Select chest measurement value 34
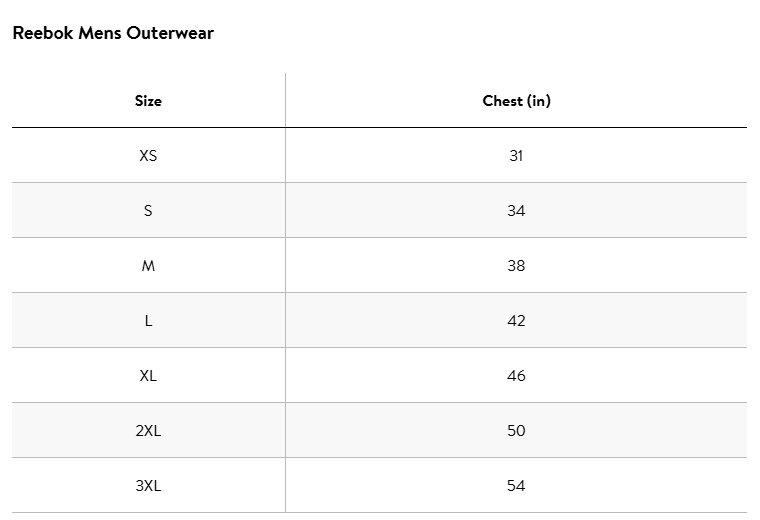760x520 pixels. pyautogui.click(x=516, y=211)
